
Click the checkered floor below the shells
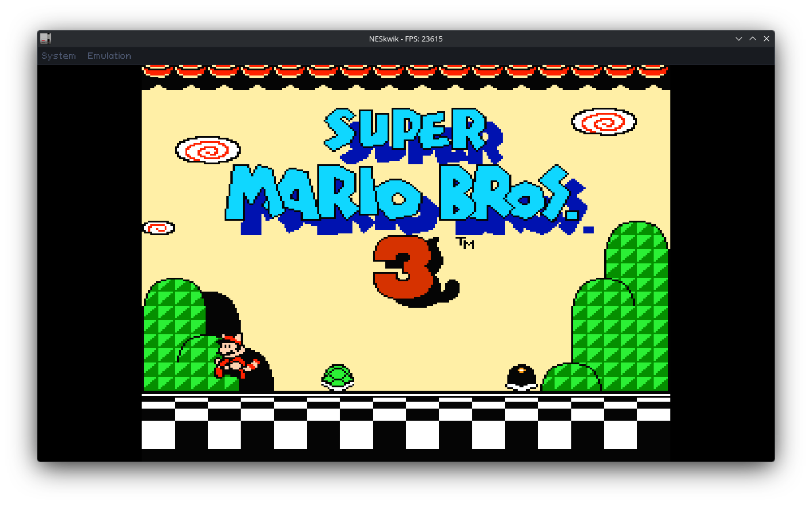[x=406, y=422]
